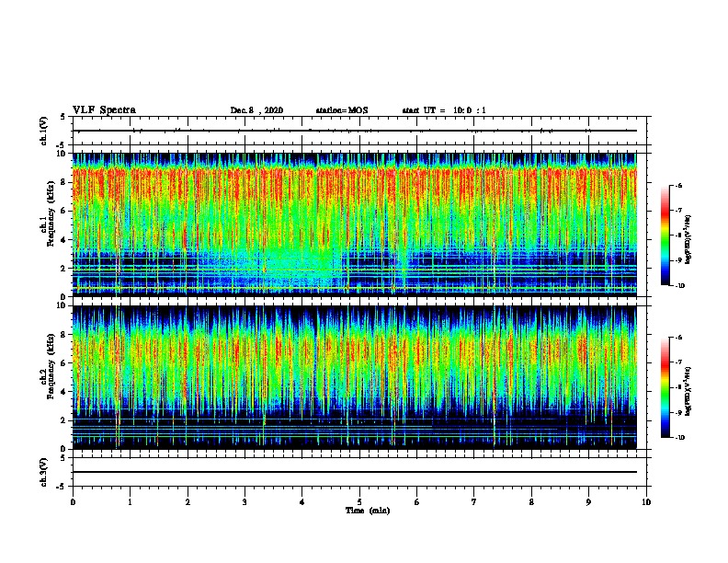Click time axis tick label "4"

(302, 502)
